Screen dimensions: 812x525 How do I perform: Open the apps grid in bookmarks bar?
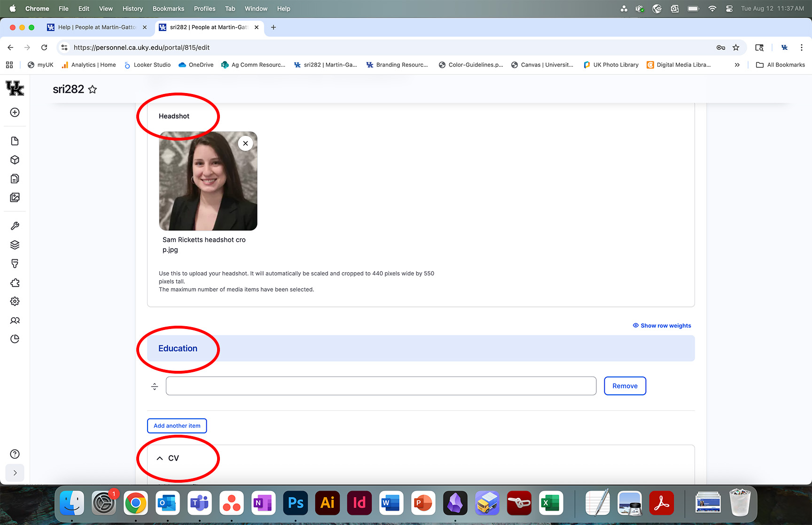click(9, 65)
